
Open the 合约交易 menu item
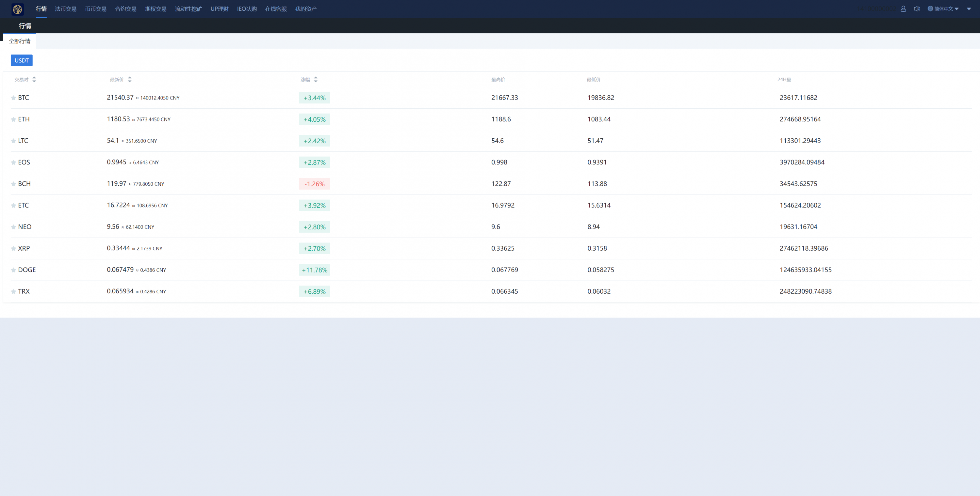(x=125, y=9)
